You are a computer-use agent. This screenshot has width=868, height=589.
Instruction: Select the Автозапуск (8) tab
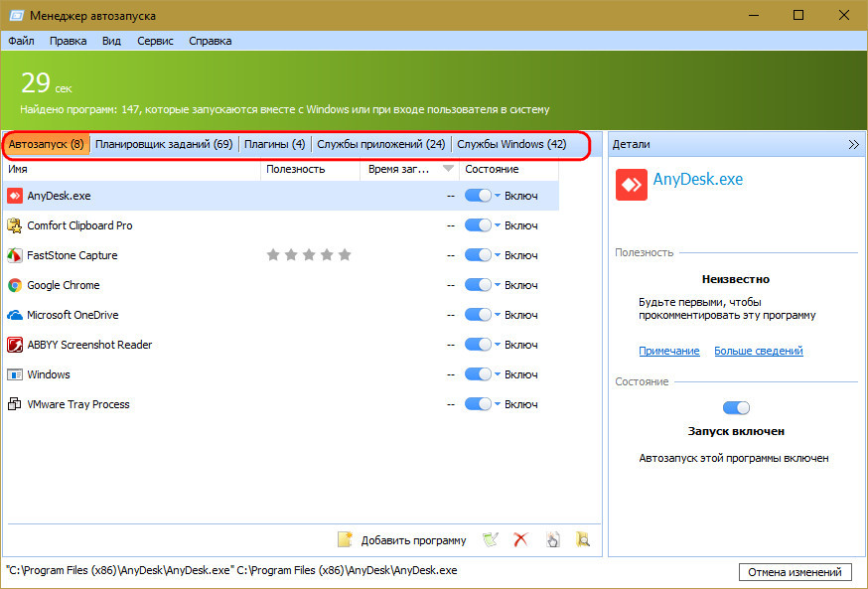(47, 144)
